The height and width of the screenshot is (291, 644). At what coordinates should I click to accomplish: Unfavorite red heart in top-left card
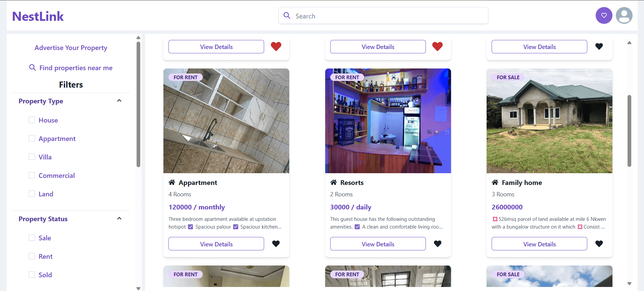point(276,46)
